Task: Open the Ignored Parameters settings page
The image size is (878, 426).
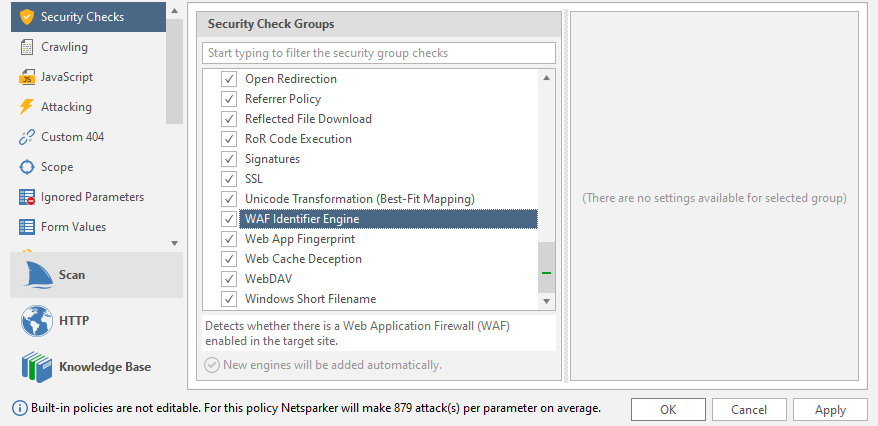Action: coord(88,197)
